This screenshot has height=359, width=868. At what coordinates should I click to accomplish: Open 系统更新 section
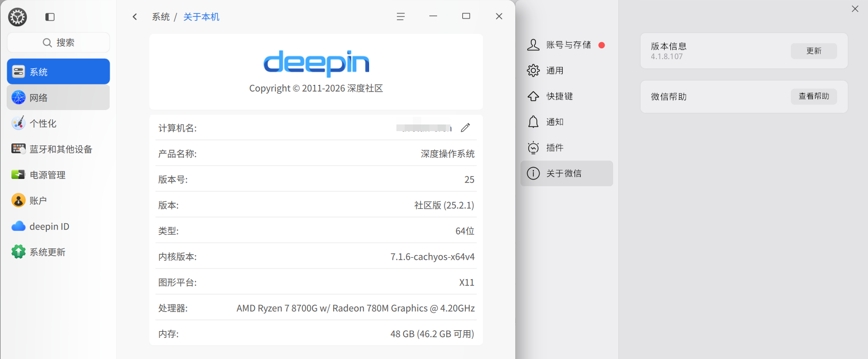[58, 252]
